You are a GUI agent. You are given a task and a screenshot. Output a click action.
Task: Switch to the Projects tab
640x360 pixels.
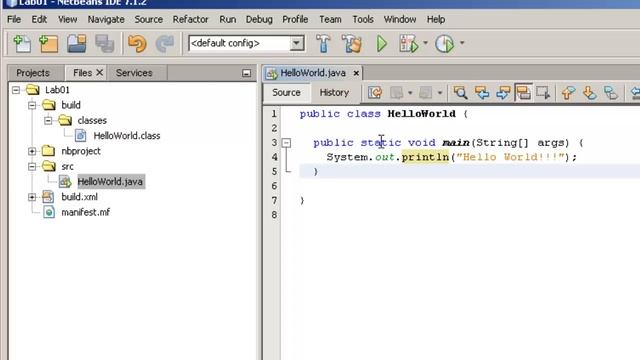point(33,73)
